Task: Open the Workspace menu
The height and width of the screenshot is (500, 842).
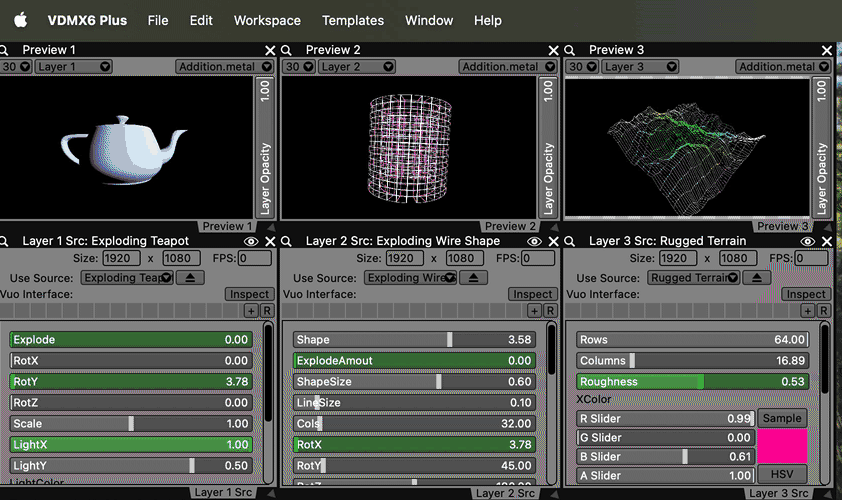Action: point(267,20)
